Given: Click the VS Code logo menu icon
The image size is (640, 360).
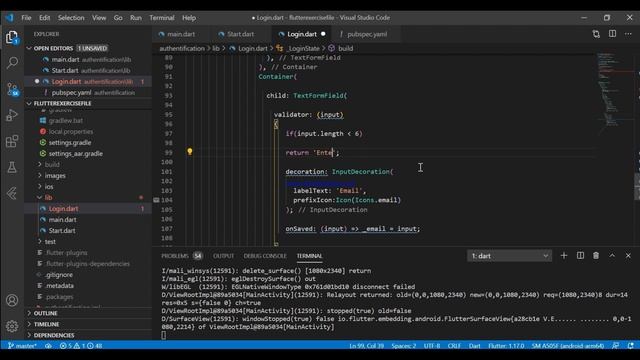Looking at the screenshot, I should pyautogui.click(x=9, y=18).
